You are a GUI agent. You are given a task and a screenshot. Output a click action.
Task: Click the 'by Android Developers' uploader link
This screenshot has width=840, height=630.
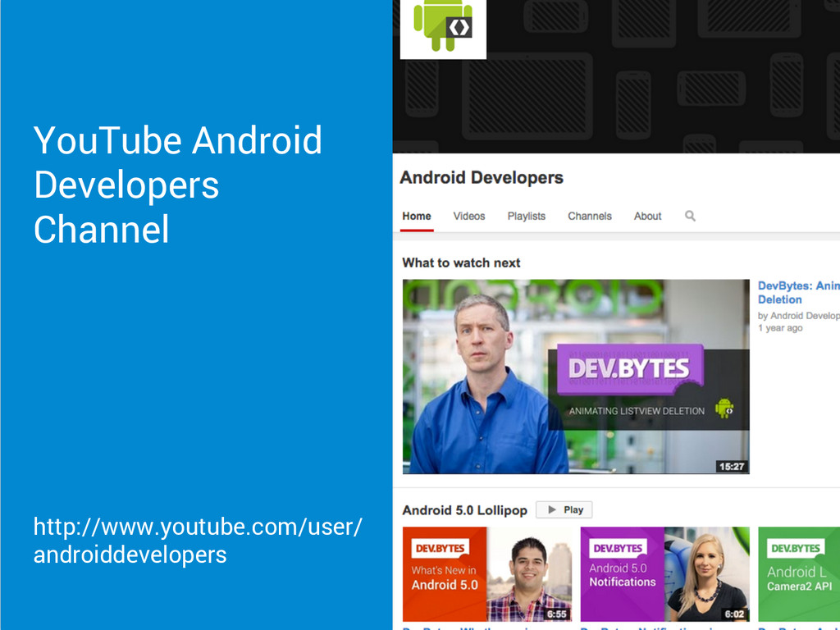pos(799,316)
